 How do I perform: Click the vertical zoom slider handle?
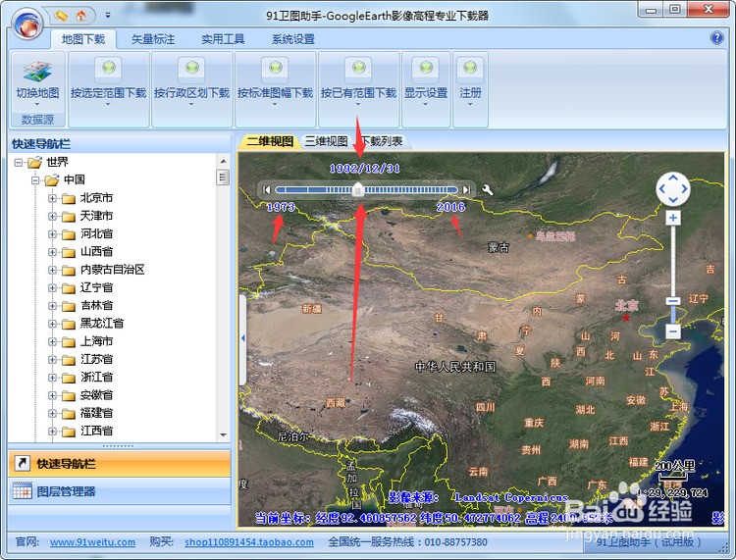(672, 301)
